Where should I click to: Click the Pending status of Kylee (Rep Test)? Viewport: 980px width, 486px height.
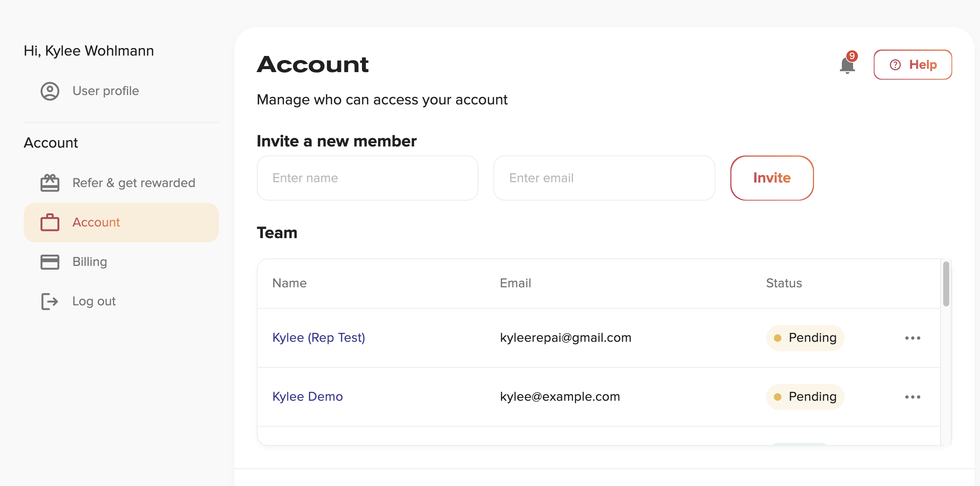pos(805,338)
